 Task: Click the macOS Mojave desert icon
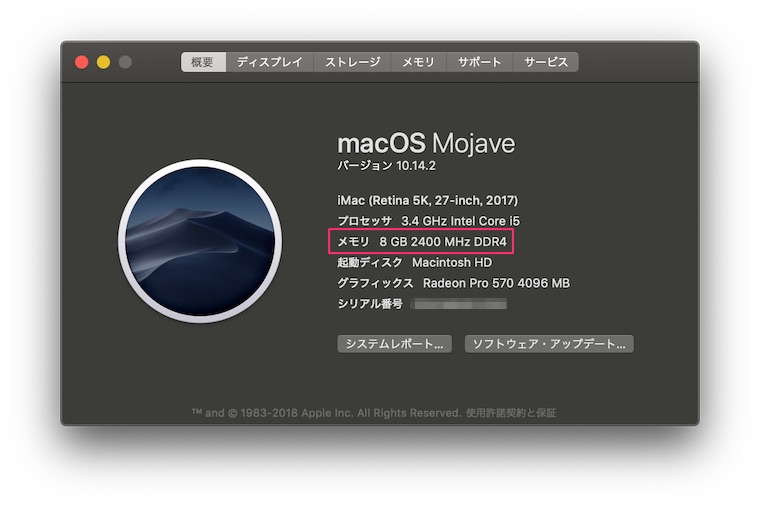coord(200,241)
